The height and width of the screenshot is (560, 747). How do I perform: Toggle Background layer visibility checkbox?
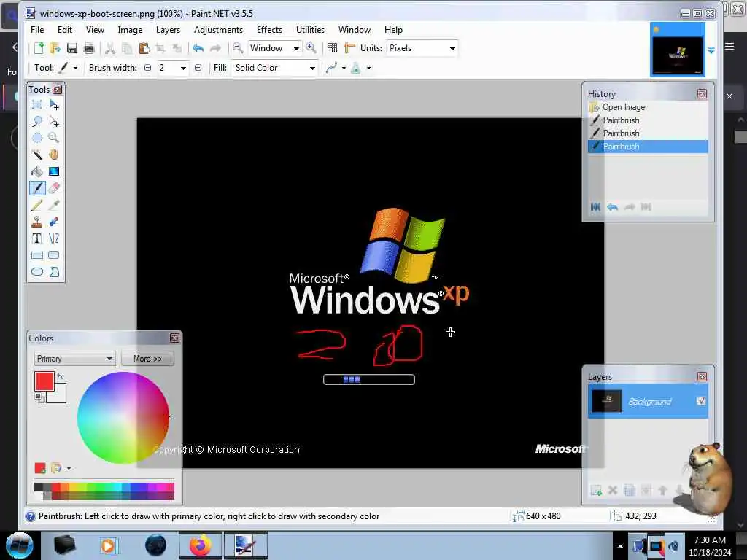click(701, 401)
